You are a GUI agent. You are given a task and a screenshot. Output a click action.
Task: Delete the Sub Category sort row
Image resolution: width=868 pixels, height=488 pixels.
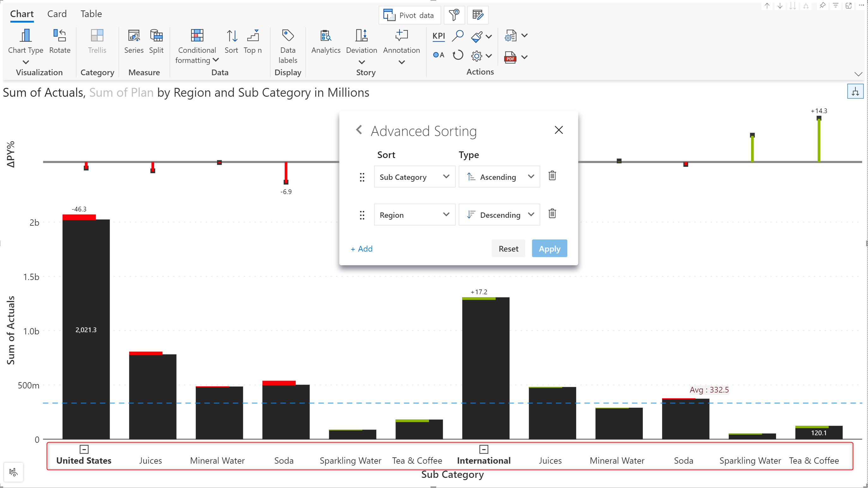pos(552,176)
